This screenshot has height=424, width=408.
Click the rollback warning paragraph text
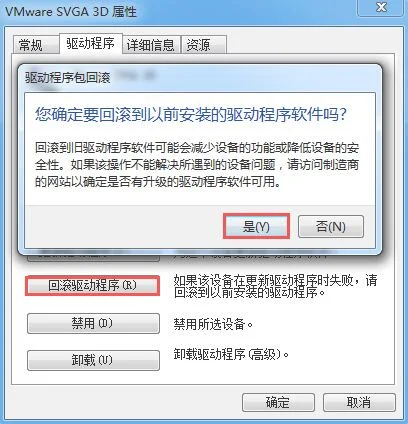click(197, 165)
